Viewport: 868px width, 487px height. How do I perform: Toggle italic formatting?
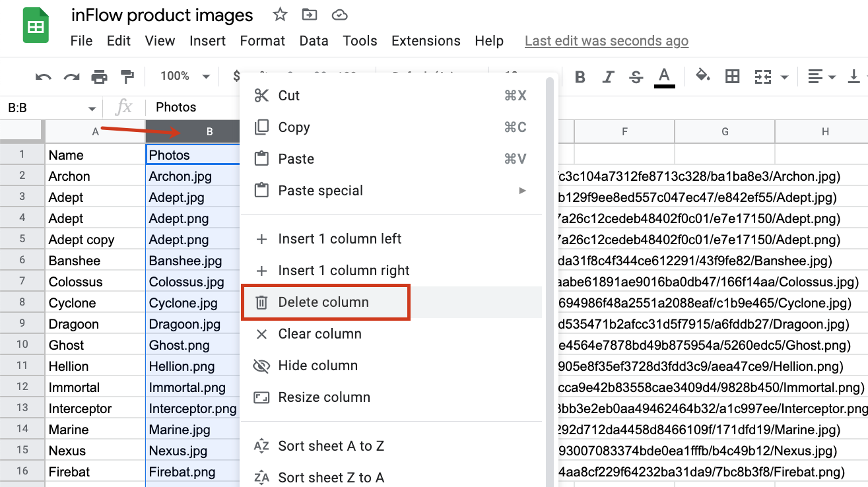point(608,77)
